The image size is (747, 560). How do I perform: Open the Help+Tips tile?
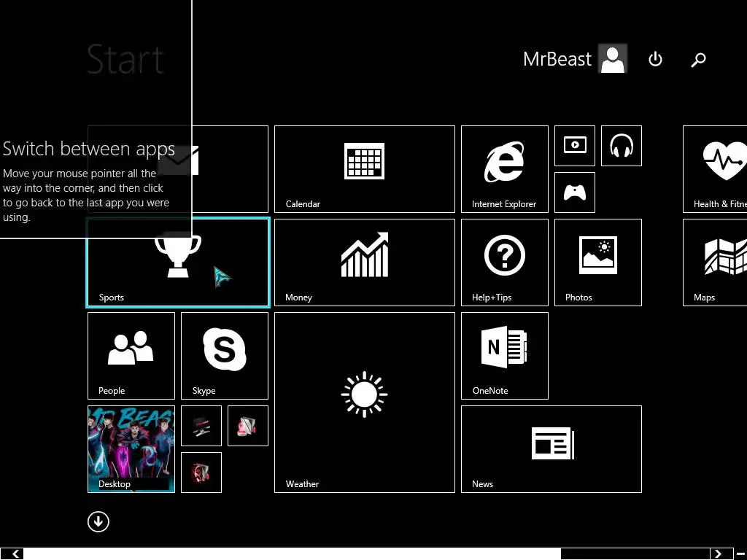(505, 262)
